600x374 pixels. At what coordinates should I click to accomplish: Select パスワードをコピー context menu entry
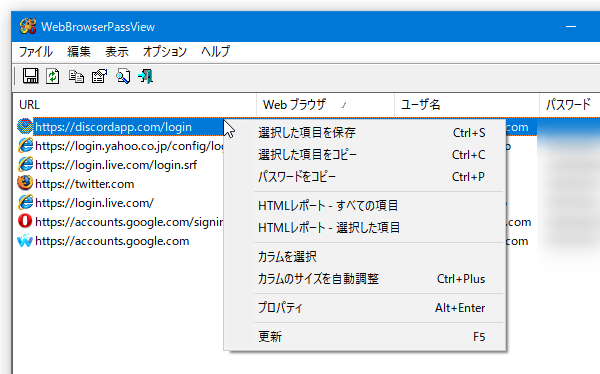365,177
